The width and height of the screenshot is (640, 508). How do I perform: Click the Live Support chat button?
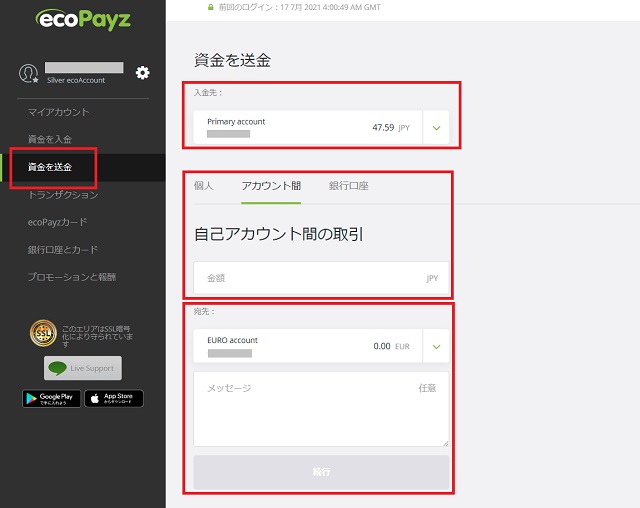click(x=82, y=368)
